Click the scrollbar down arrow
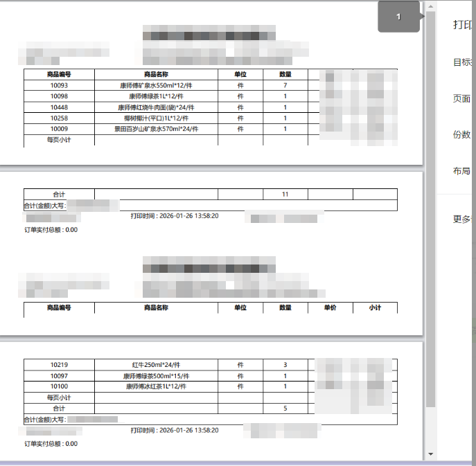The width and height of the screenshot is (476, 466). [x=430, y=454]
